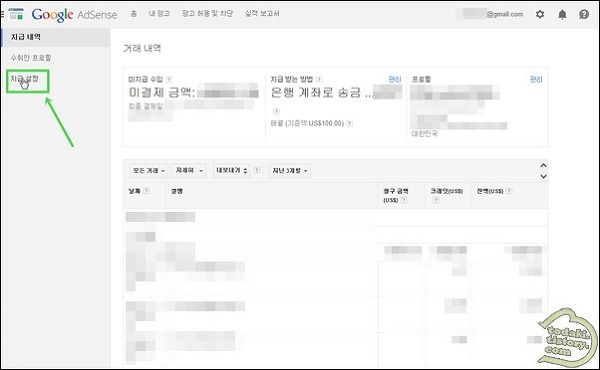Select 지급 내역 in the sidebar
The image size is (600, 370).
[x=56, y=37]
